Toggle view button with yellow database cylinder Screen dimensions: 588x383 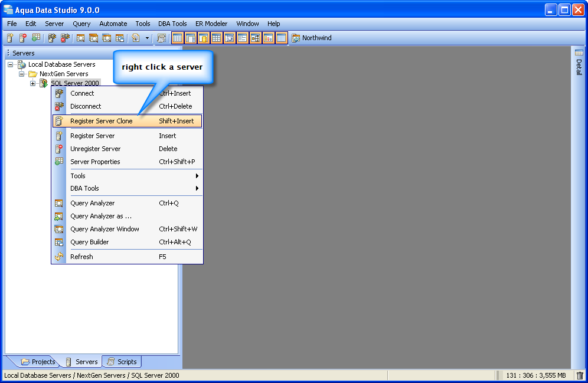click(x=204, y=38)
